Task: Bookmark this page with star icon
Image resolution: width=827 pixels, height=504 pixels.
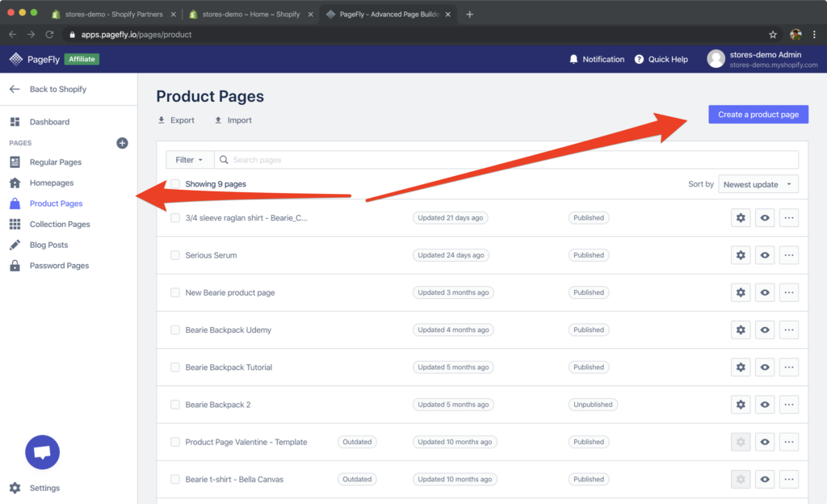Action: coord(773,35)
